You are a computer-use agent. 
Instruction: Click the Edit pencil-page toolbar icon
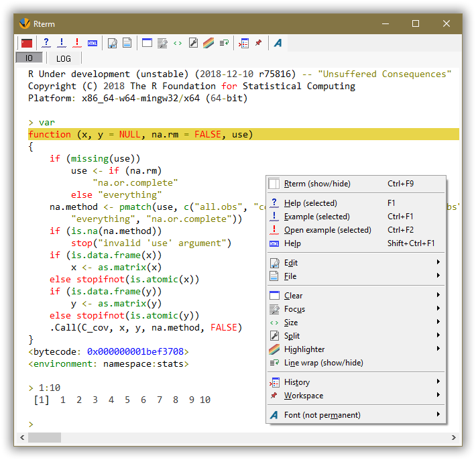(113, 43)
